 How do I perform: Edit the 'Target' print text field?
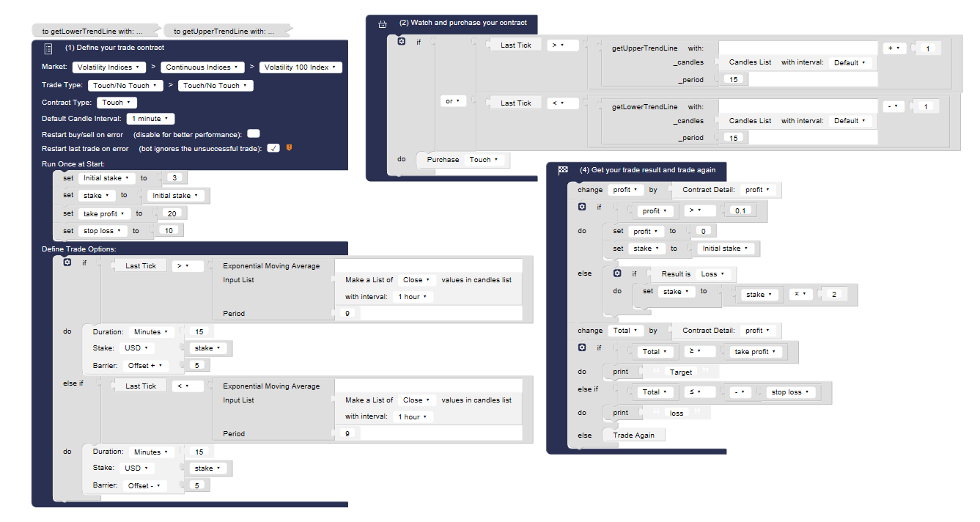681,372
